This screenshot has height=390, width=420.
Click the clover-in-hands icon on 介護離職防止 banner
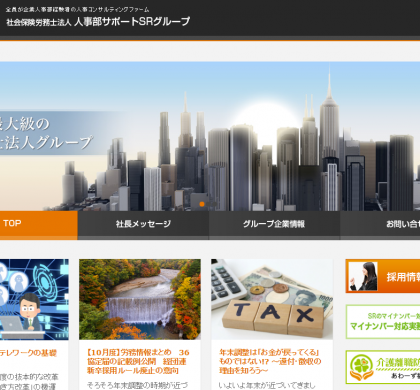click(x=362, y=367)
